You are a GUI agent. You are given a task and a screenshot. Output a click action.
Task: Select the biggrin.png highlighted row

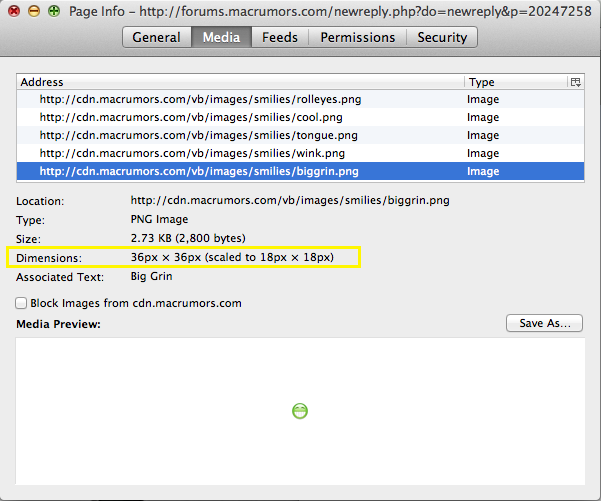[x=300, y=171]
